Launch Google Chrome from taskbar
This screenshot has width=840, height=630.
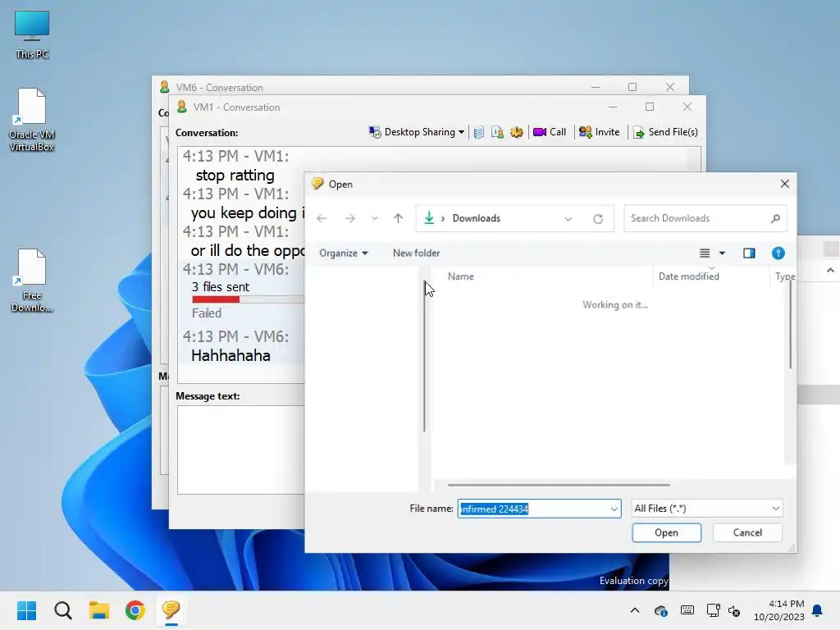[135, 610]
